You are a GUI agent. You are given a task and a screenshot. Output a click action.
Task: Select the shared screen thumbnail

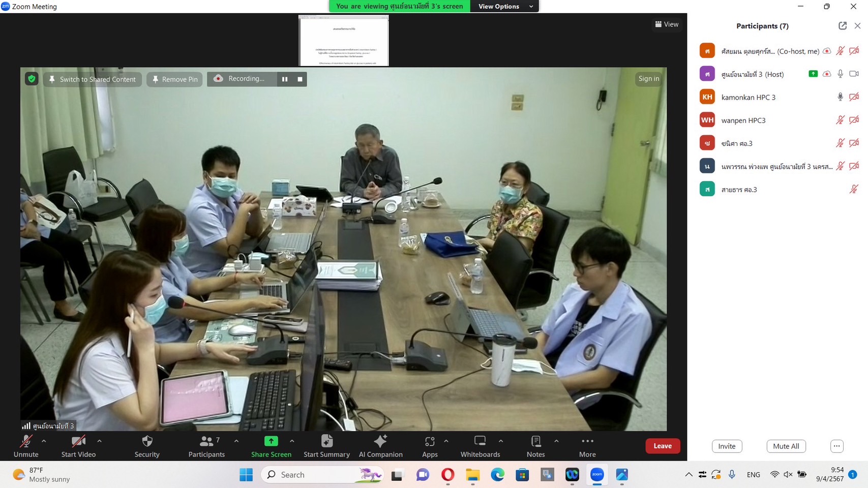[344, 41]
